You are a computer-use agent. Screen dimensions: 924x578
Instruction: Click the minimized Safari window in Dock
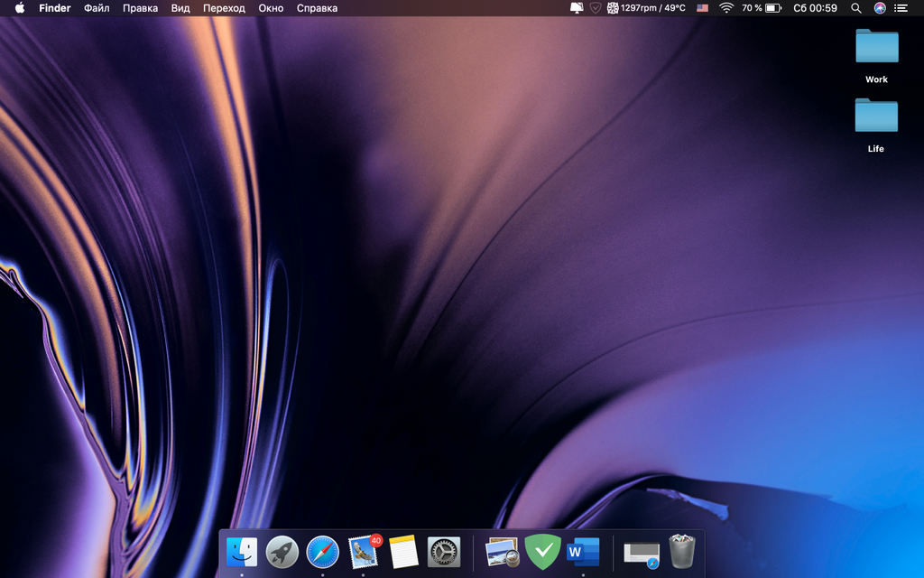[642, 555]
